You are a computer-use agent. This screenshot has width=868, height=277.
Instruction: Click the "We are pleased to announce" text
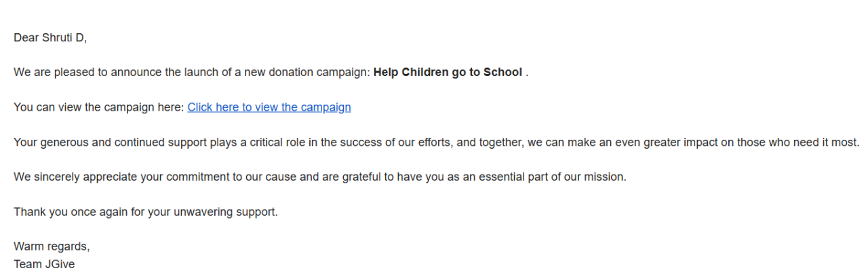tap(81, 72)
